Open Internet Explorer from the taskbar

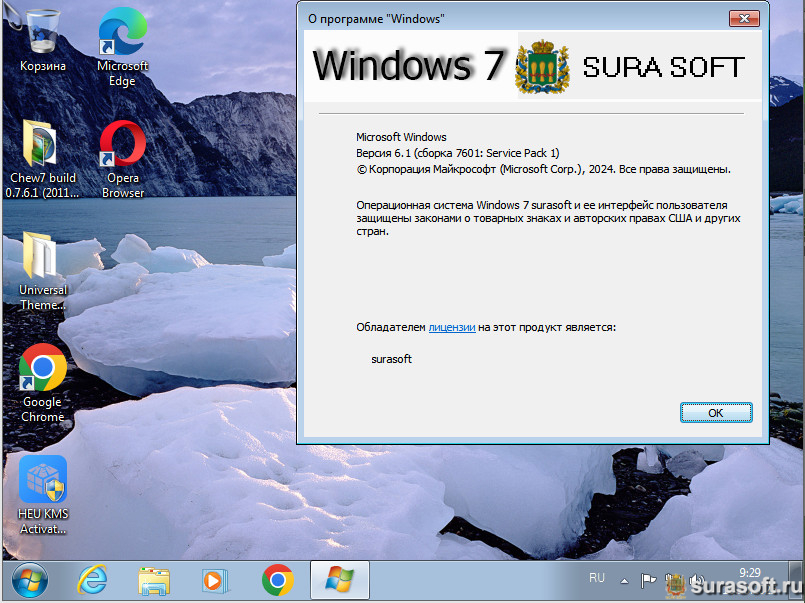pos(93,580)
